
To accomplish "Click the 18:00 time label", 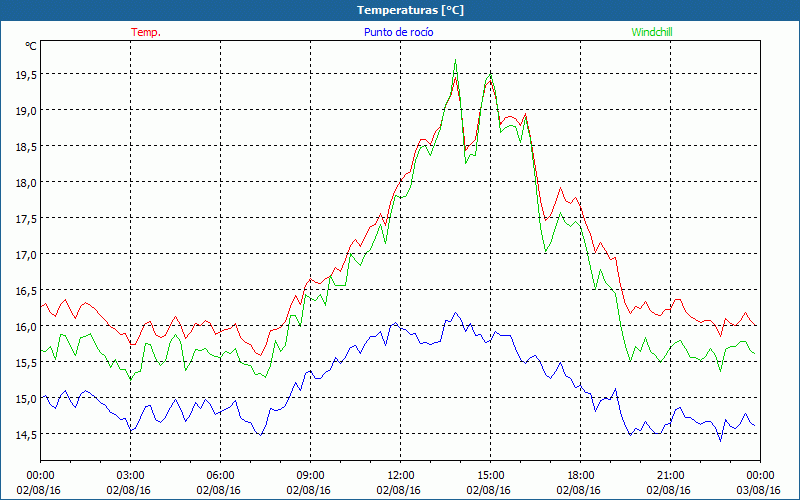I will [x=581, y=475].
